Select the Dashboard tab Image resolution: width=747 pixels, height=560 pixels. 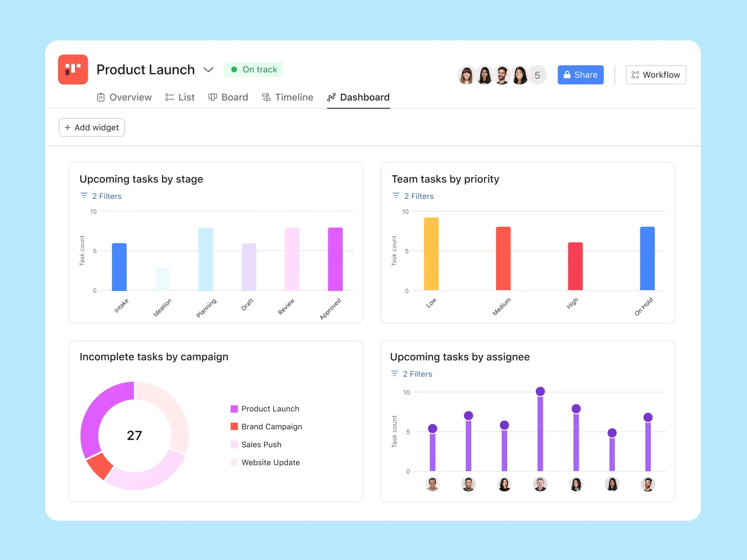[x=359, y=97]
